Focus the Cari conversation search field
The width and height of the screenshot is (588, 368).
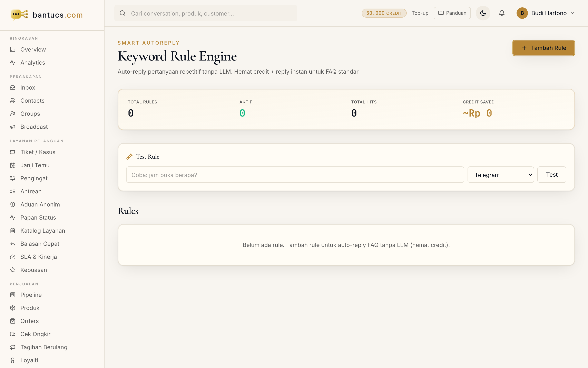click(206, 13)
